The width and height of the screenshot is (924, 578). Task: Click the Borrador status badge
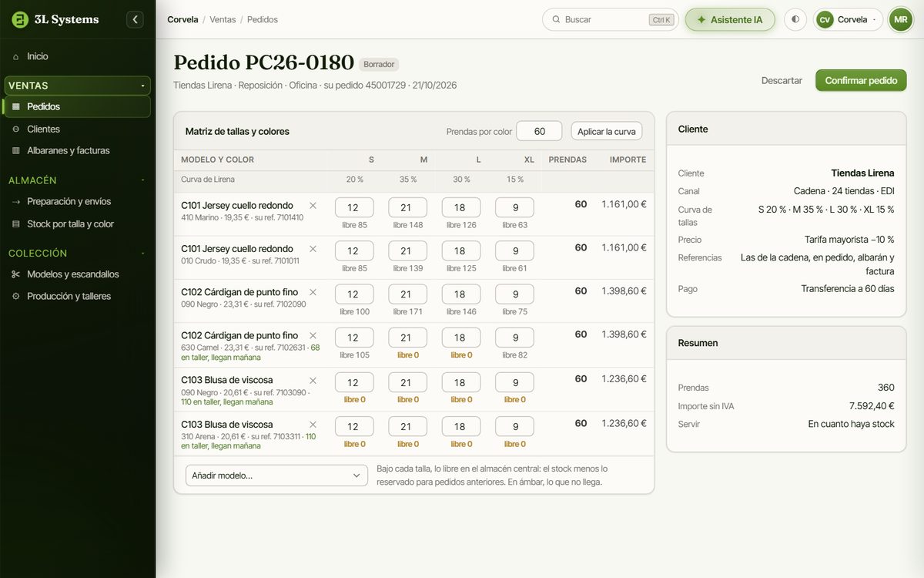point(379,65)
